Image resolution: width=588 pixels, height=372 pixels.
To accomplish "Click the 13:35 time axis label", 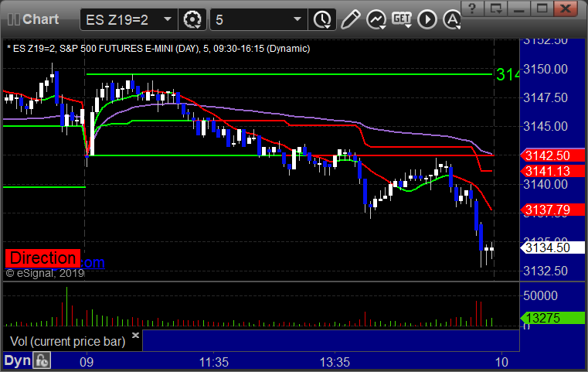I will tap(335, 362).
